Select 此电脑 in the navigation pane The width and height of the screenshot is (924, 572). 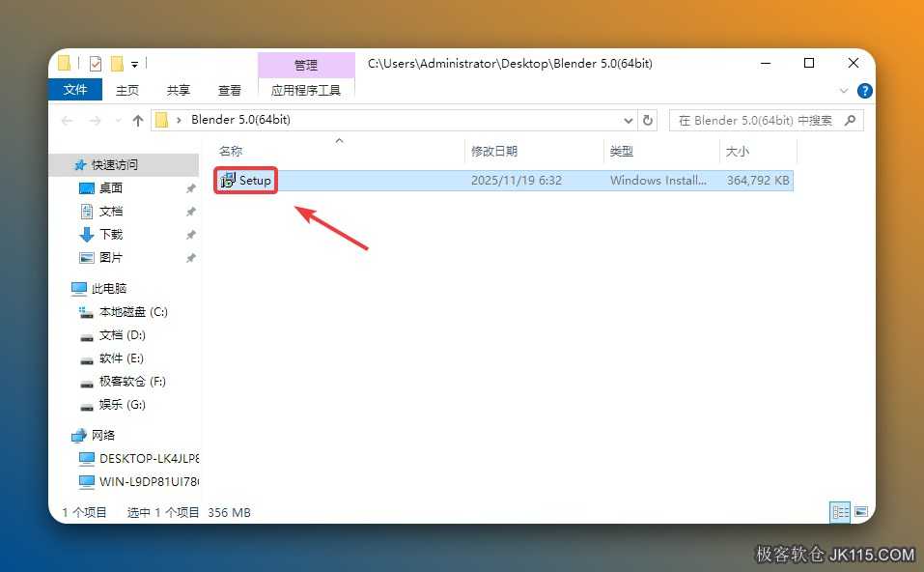point(109,288)
